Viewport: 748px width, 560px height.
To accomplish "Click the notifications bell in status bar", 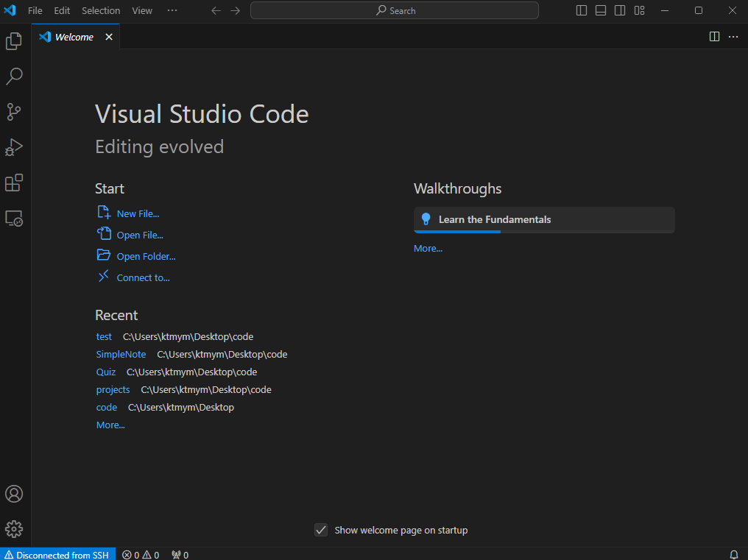I will (733, 555).
